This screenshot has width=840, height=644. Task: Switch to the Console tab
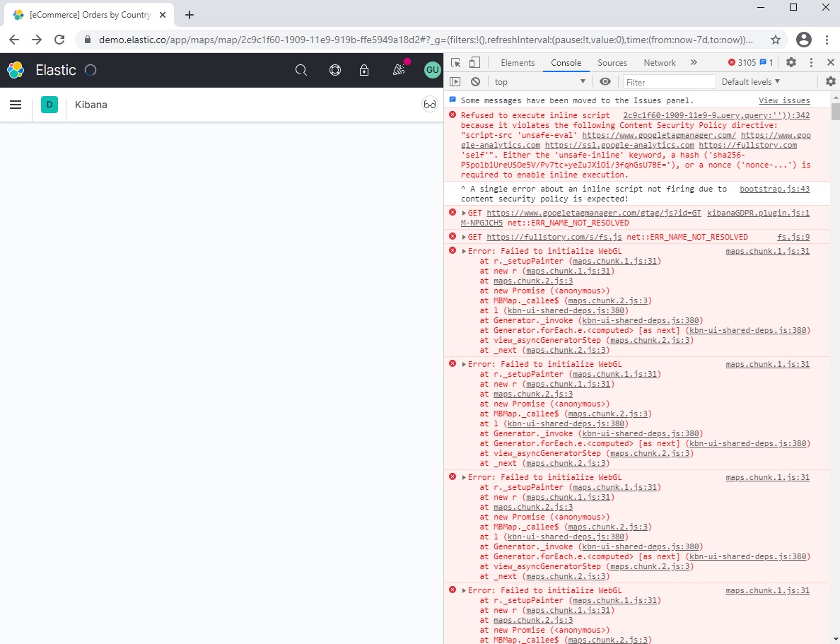coord(566,63)
